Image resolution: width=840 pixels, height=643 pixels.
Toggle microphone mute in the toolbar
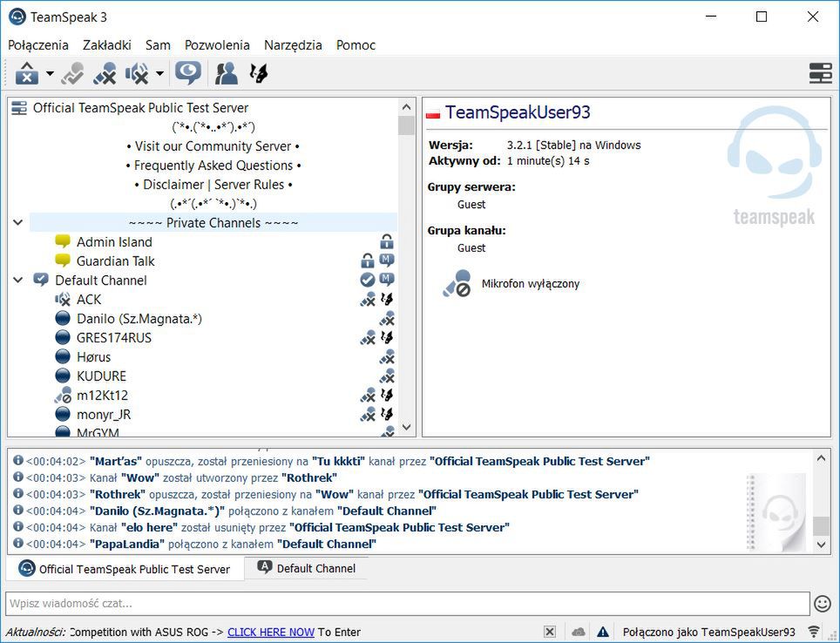point(105,73)
